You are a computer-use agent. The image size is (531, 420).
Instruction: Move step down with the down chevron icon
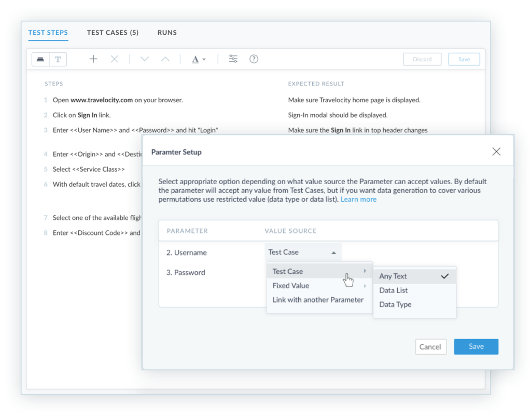click(x=144, y=59)
